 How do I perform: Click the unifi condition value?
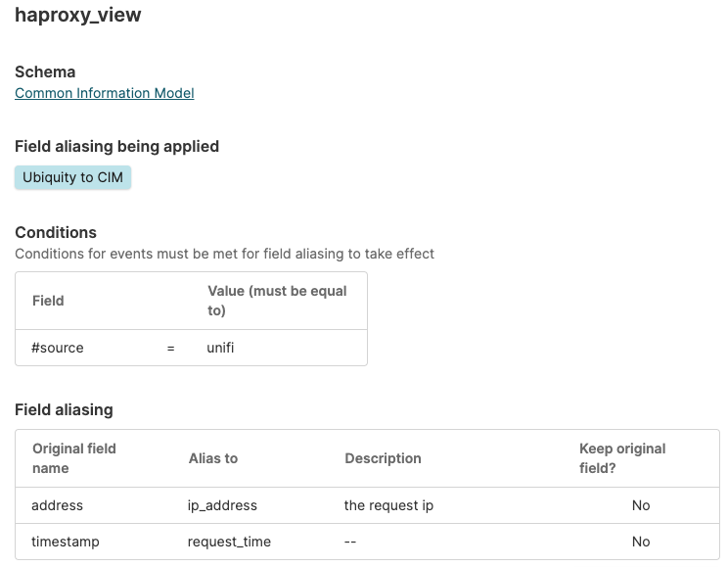(221, 348)
